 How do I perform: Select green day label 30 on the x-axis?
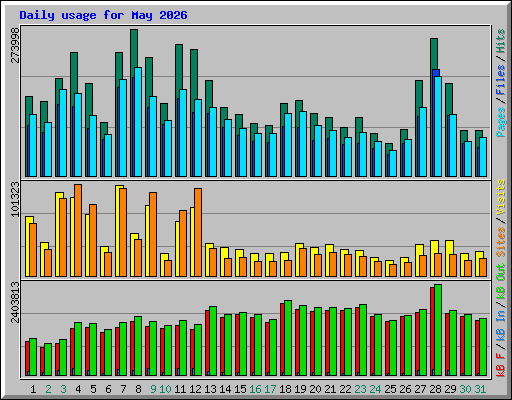point(465,389)
